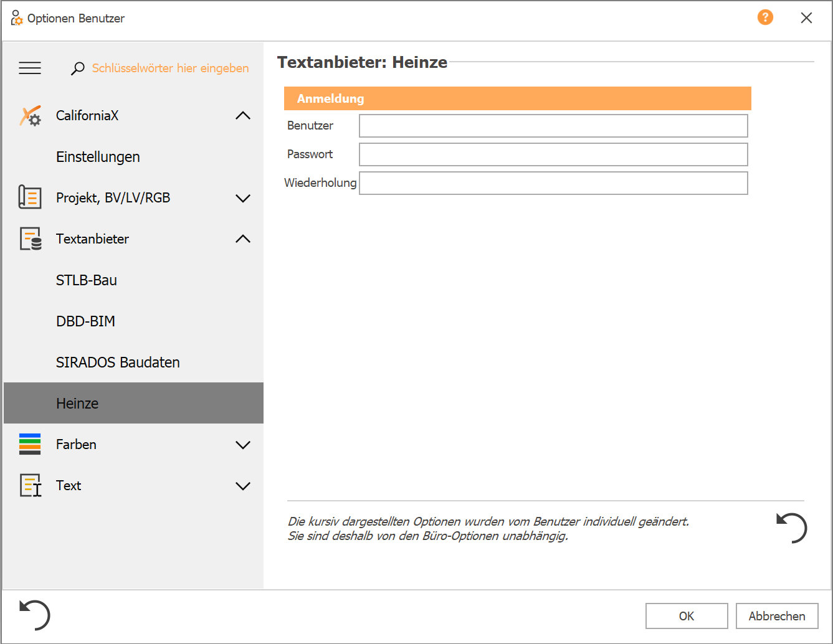The height and width of the screenshot is (644, 833).
Task: Reset all options with the bottom-left undo arrow
Action: pyautogui.click(x=35, y=615)
